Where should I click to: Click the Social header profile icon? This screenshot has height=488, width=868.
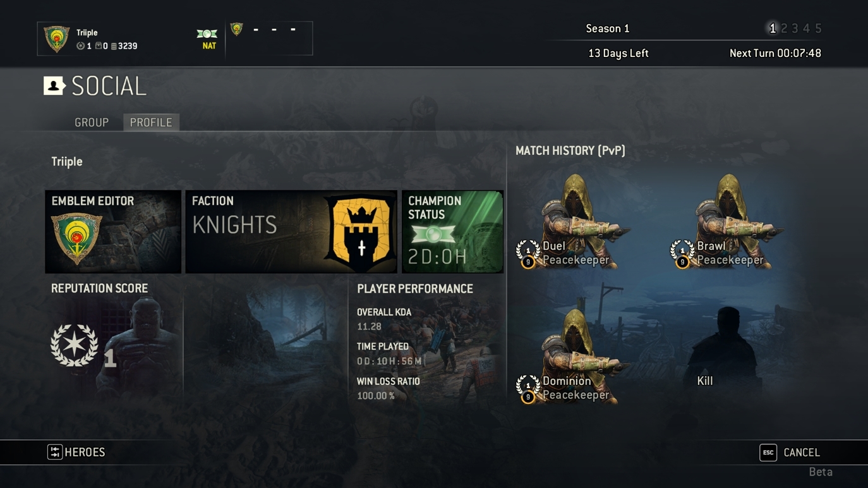tap(54, 85)
